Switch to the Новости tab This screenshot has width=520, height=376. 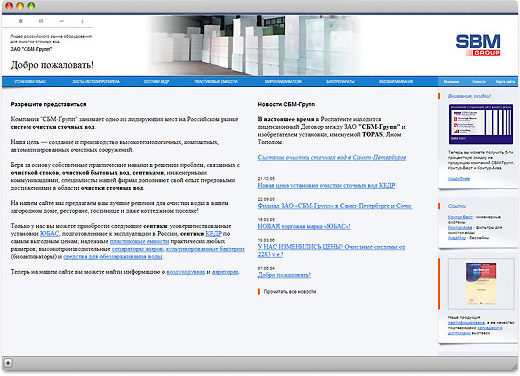[479, 82]
